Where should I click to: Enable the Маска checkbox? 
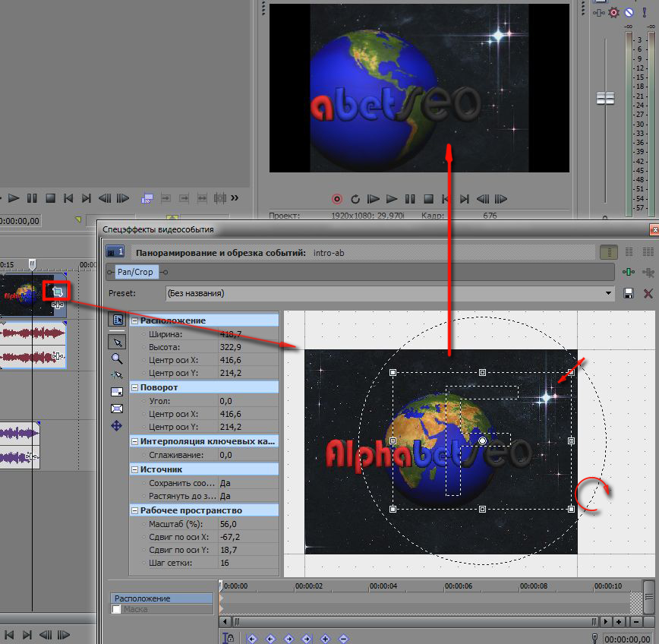tap(116, 609)
